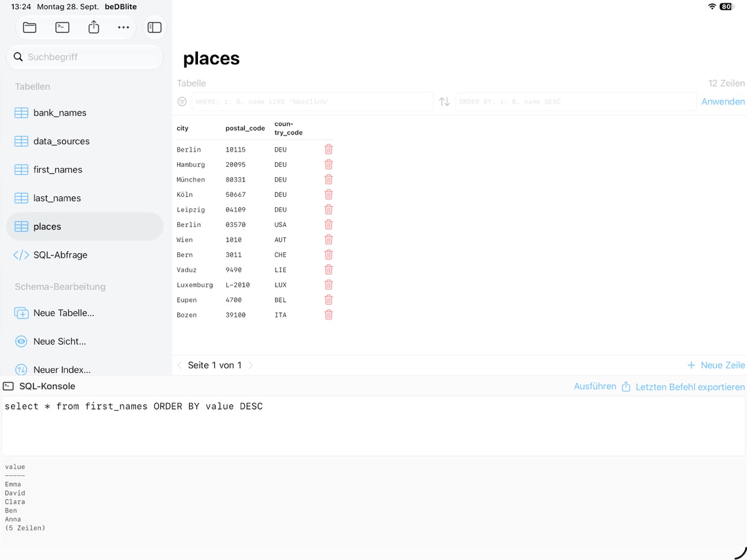747x560 pixels.
Task: Toggle the SQL console toolbar icon
Action: 62,27
